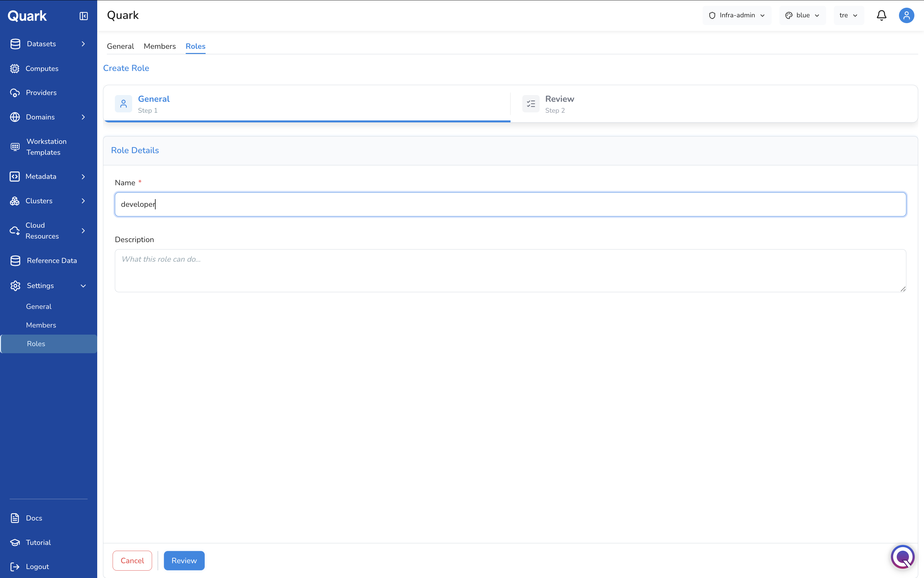Image resolution: width=924 pixels, height=578 pixels.
Task: Open the chat assistant bubble
Action: tap(903, 557)
